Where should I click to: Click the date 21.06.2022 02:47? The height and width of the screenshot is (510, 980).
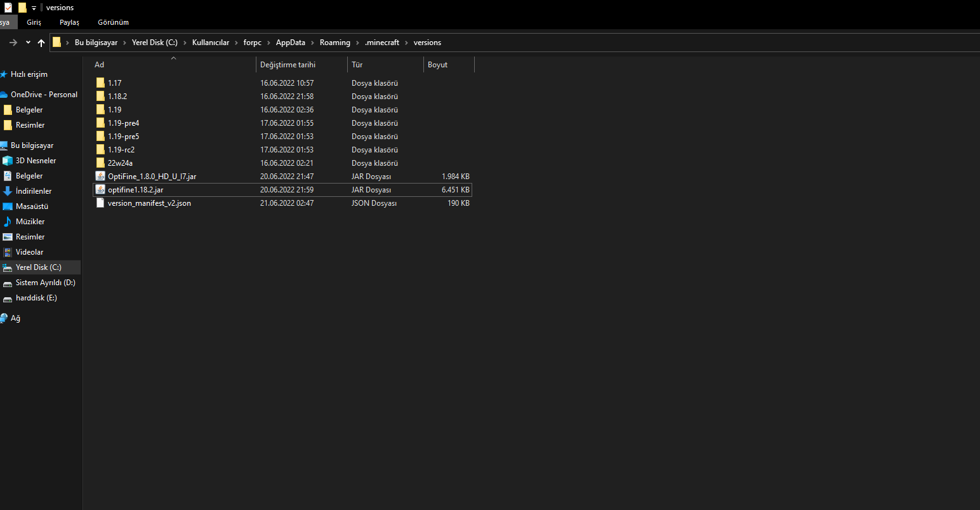287,203
